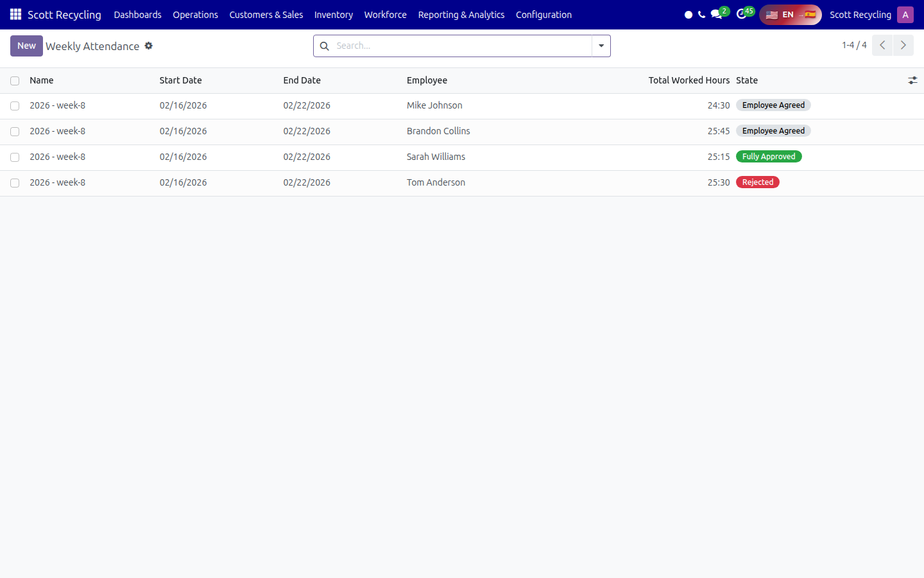Focus the Search input field
The height and width of the screenshot is (578, 924).
[x=462, y=46]
